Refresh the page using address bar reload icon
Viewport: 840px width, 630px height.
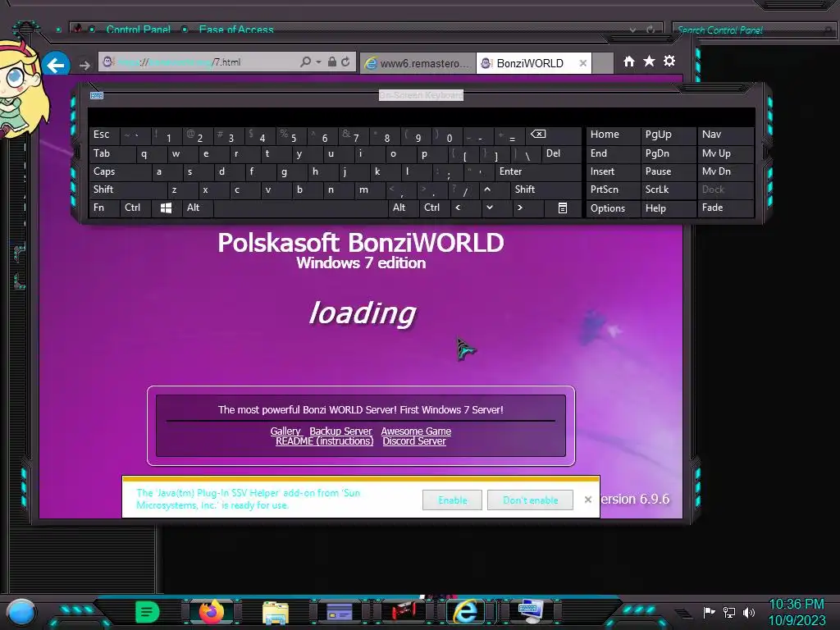click(x=345, y=62)
